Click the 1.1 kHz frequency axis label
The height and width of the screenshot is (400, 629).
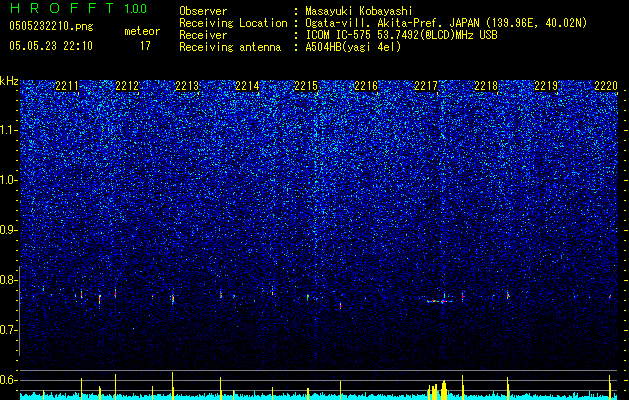[x=9, y=130]
